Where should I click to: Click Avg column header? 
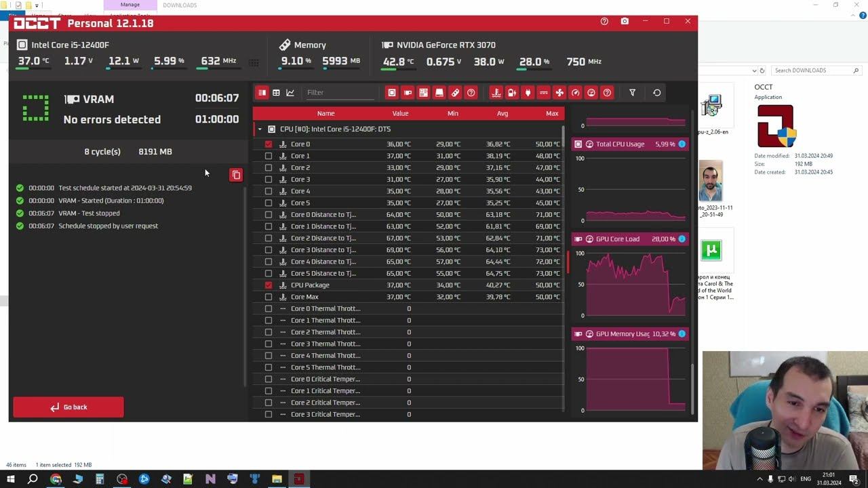coord(502,113)
